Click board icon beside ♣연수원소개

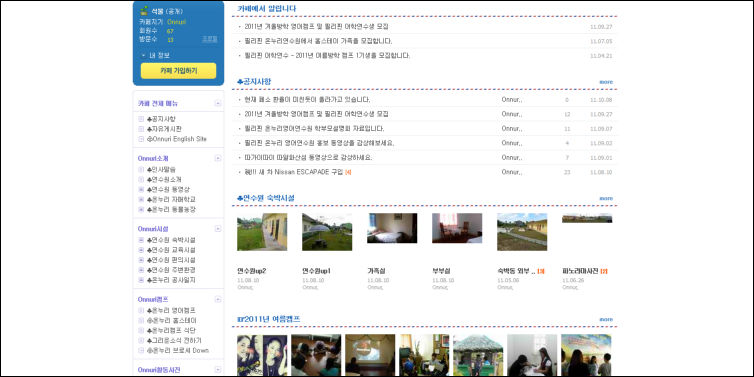click(x=141, y=179)
